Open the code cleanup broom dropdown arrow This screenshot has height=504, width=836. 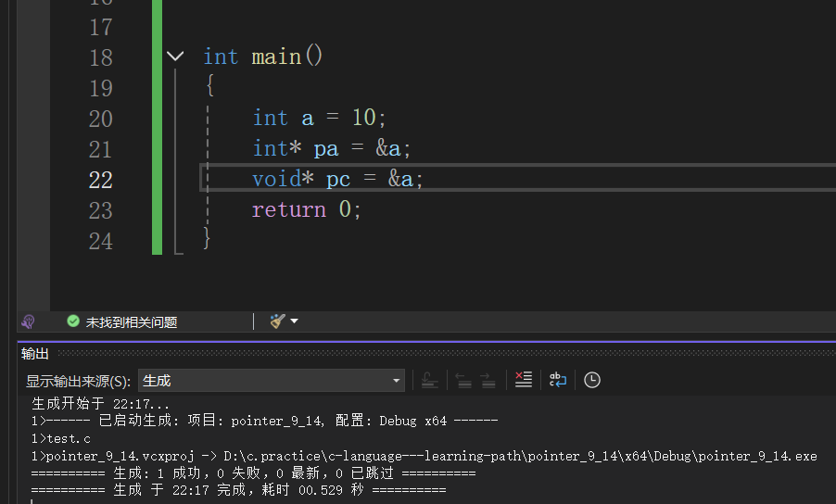coord(295,321)
